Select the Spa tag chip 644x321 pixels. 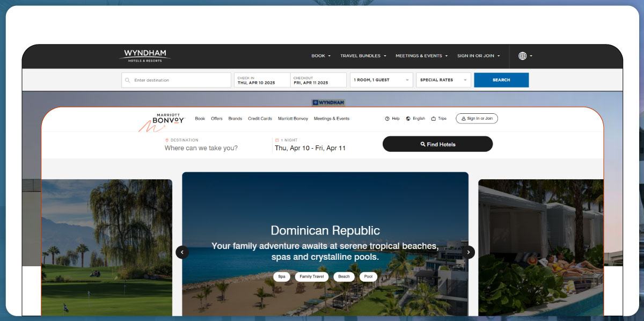282,277
